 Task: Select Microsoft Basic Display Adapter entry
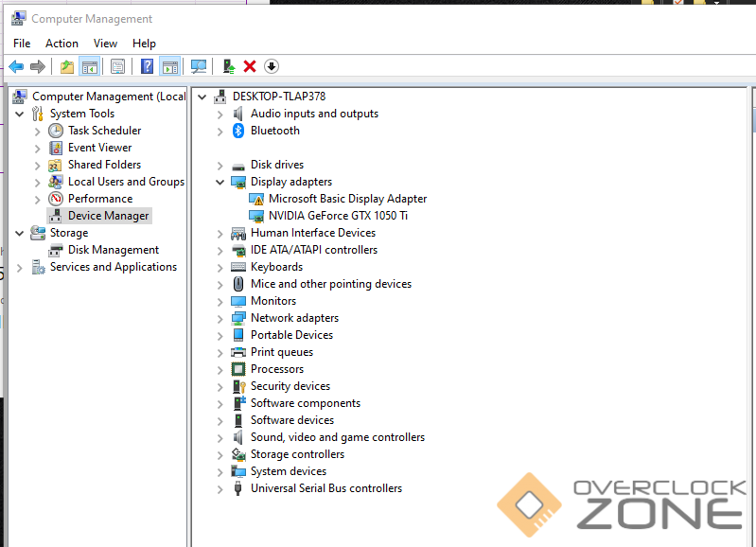(x=347, y=199)
